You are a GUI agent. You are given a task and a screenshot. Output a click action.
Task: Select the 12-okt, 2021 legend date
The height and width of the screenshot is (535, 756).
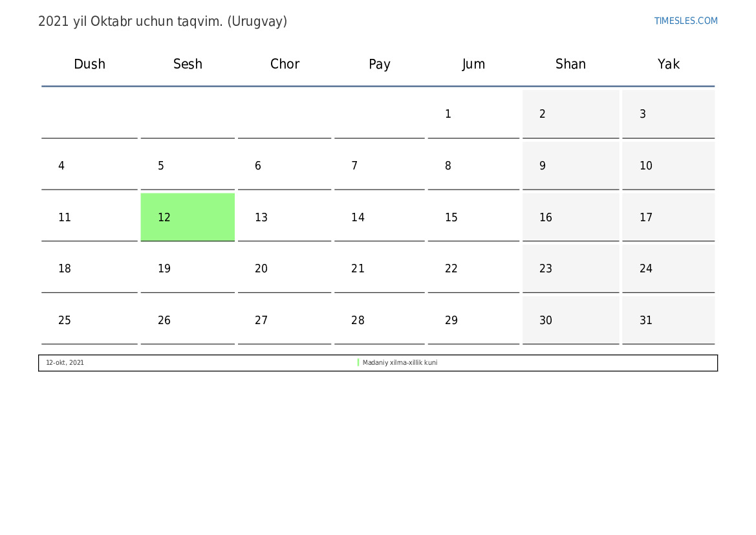pyautogui.click(x=65, y=363)
